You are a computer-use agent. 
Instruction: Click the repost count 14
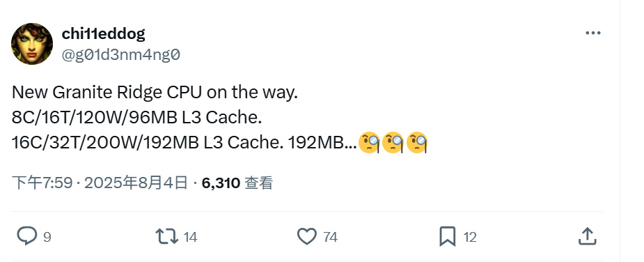190,238
